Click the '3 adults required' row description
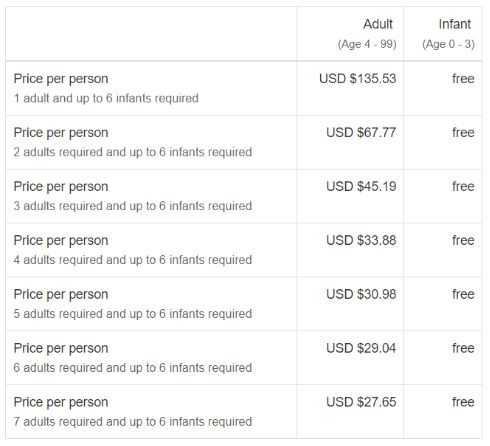This screenshot has width=490, height=446. 133,206
